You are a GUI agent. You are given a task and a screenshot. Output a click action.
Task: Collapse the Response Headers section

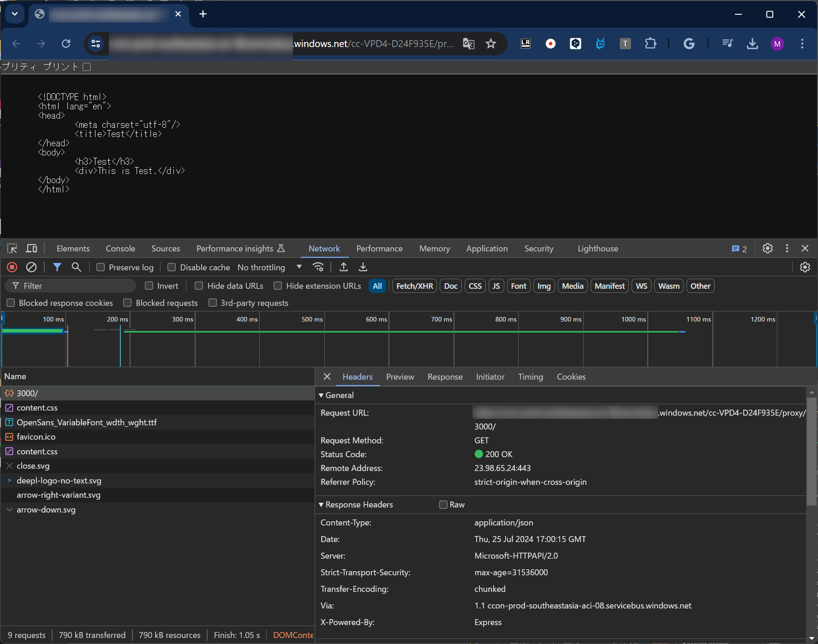322,505
